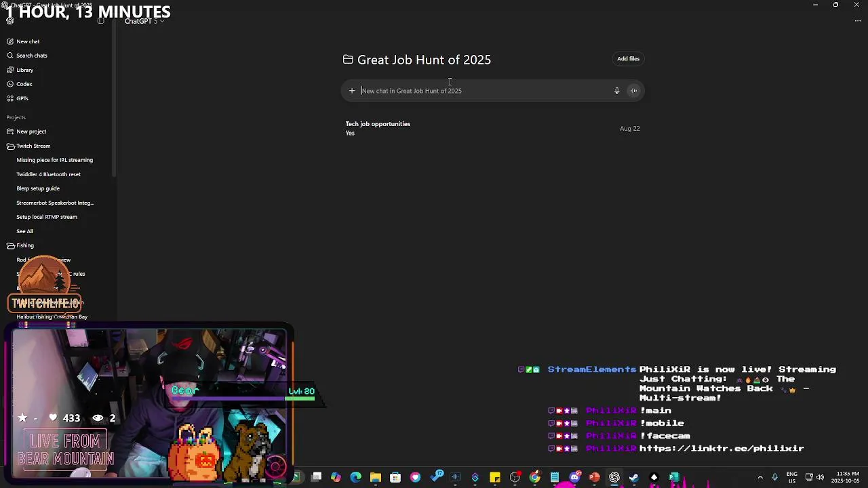Open Steam from the taskbar
This screenshot has height=488, width=868.
[x=633, y=478]
